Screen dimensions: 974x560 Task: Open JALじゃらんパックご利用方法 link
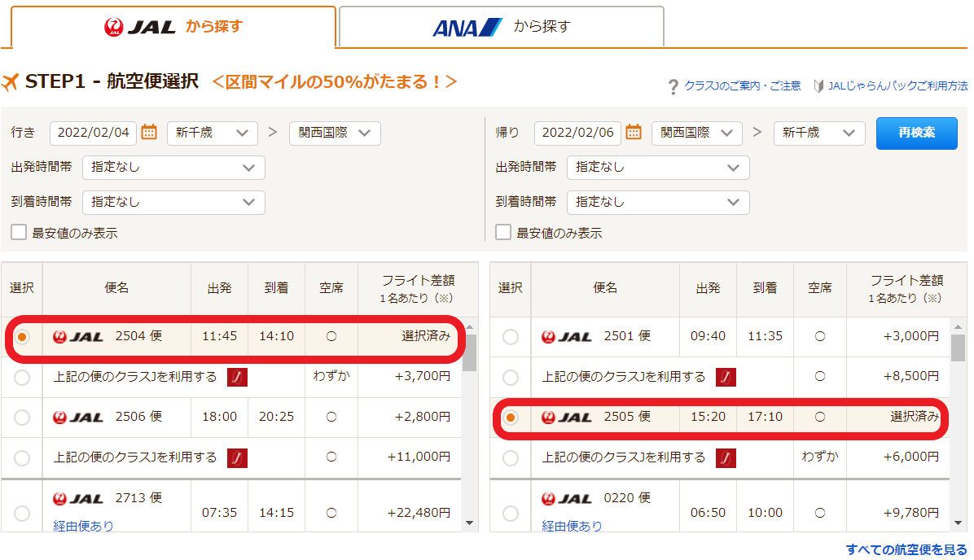click(x=897, y=85)
